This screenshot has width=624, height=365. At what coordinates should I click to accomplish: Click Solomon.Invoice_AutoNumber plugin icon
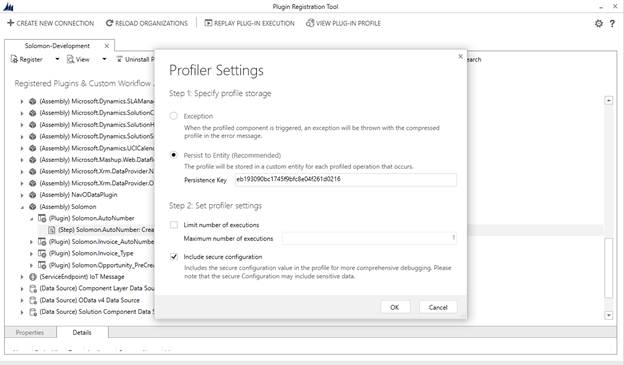coord(42,242)
